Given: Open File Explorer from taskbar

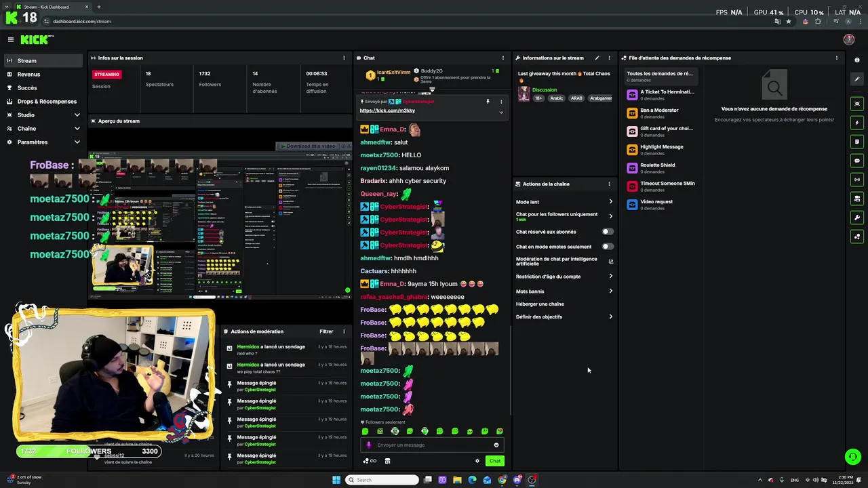Looking at the screenshot, I should pos(457,480).
